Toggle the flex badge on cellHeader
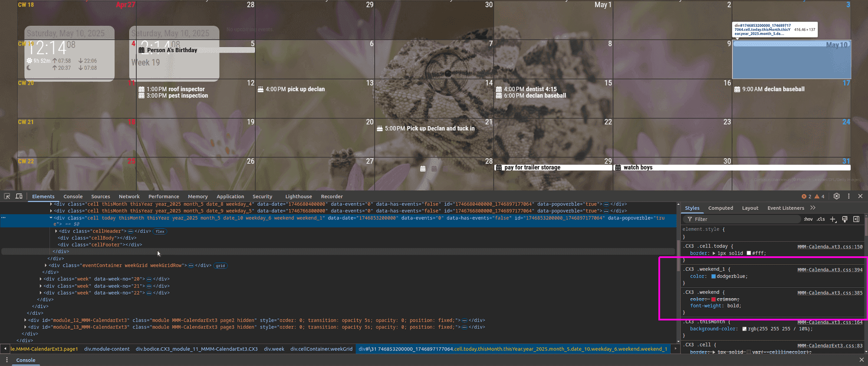 tap(160, 232)
